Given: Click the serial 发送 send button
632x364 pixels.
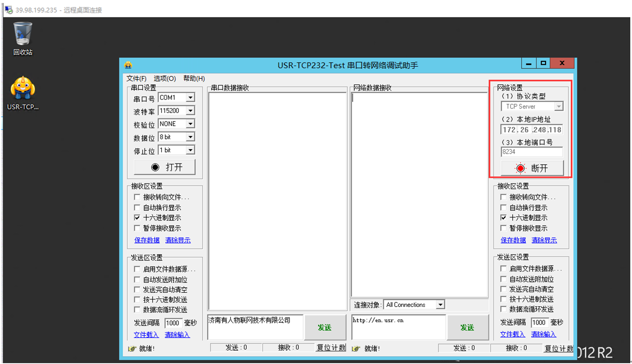Looking at the screenshot, I should tap(325, 327).
